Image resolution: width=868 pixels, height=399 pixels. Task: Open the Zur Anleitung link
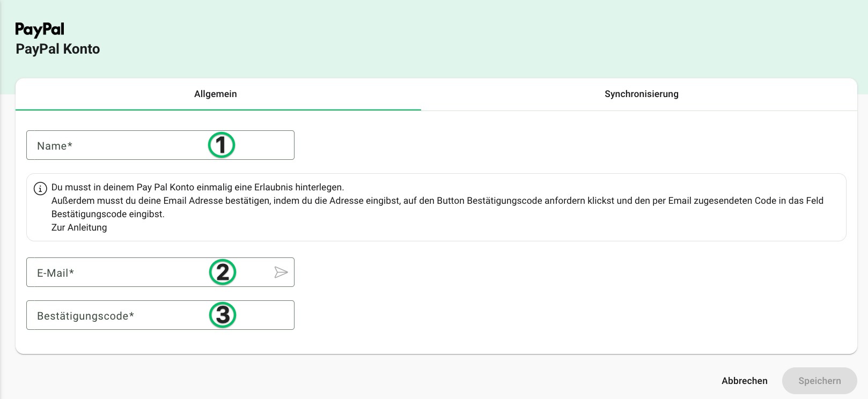[x=79, y=227]
